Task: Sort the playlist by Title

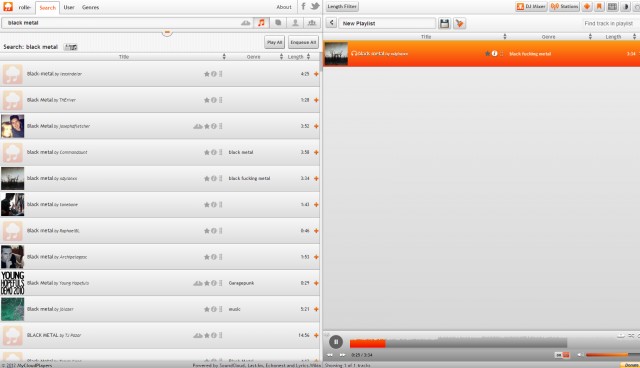Action: 426,37
